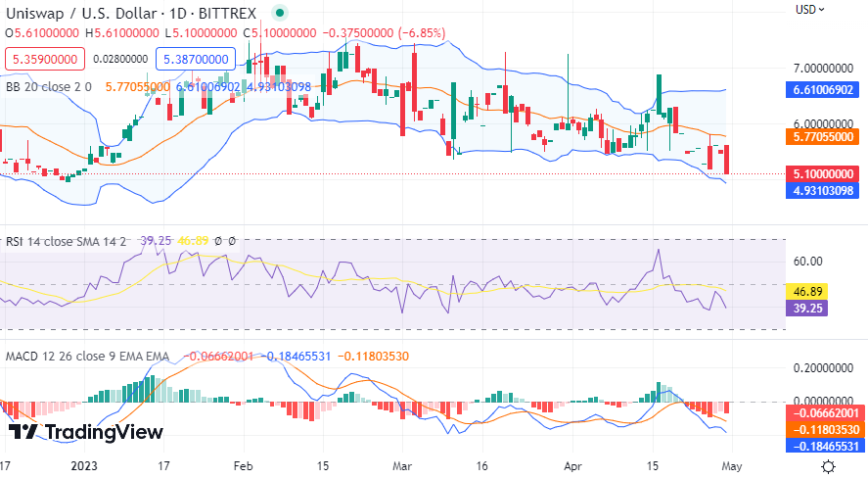
Task: Click the RSI 60.00 axis tick
Action: (807, 262)
